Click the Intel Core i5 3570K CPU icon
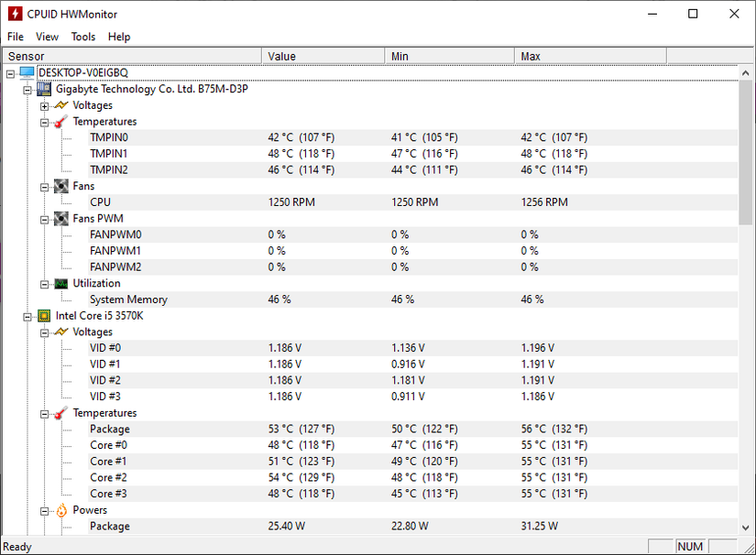This screenshot has height=555, width=756. 44,315
